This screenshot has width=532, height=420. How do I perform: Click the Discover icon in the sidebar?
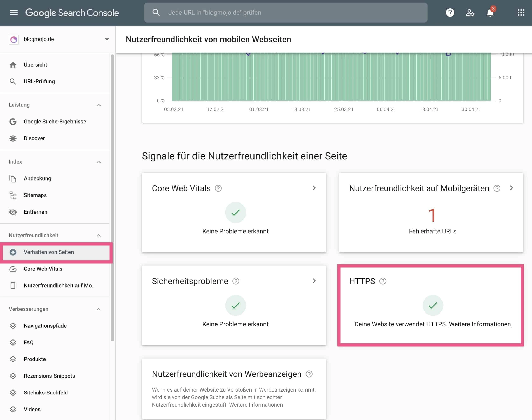pyautogui.click(x=13, y=138)
